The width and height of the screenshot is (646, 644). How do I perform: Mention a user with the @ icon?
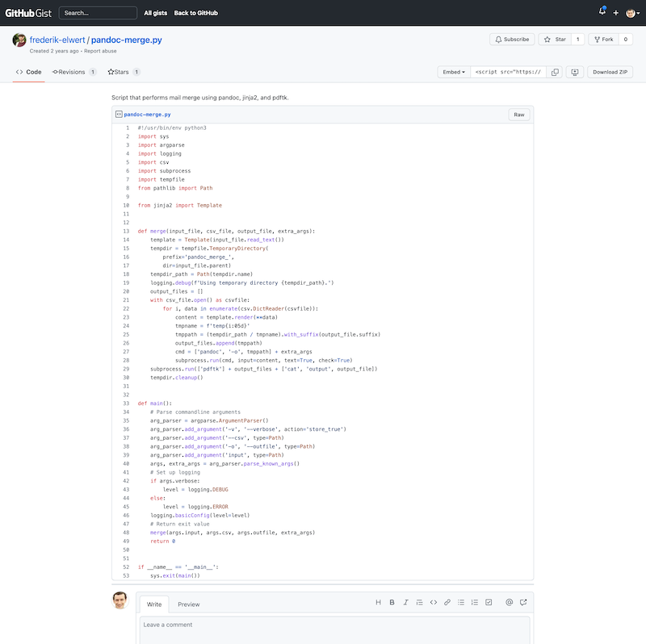[x=509, y=602]
